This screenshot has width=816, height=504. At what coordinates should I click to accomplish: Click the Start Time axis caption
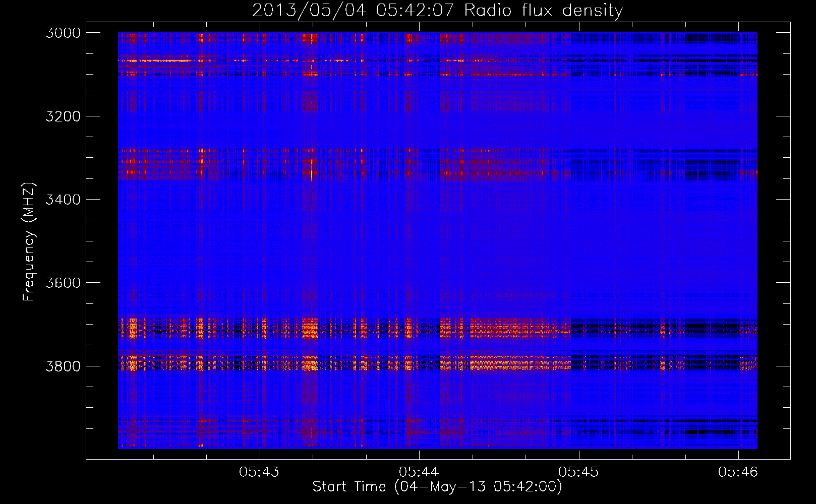point(437,487)
